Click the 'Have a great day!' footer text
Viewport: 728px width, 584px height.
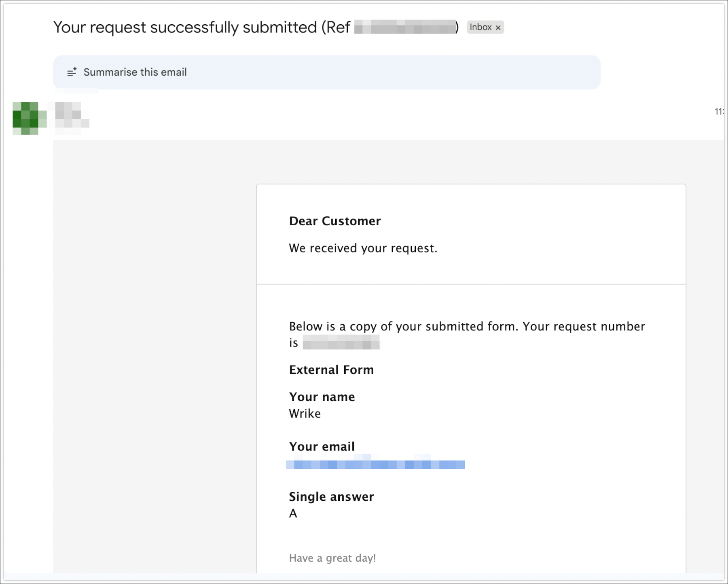click(332, 558)
